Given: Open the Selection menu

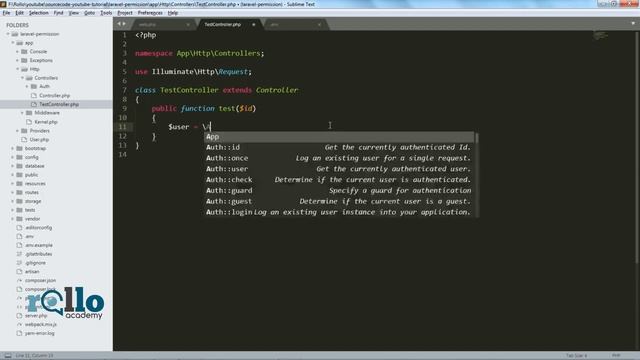Looking at the screenshot, I should [38, 13].
